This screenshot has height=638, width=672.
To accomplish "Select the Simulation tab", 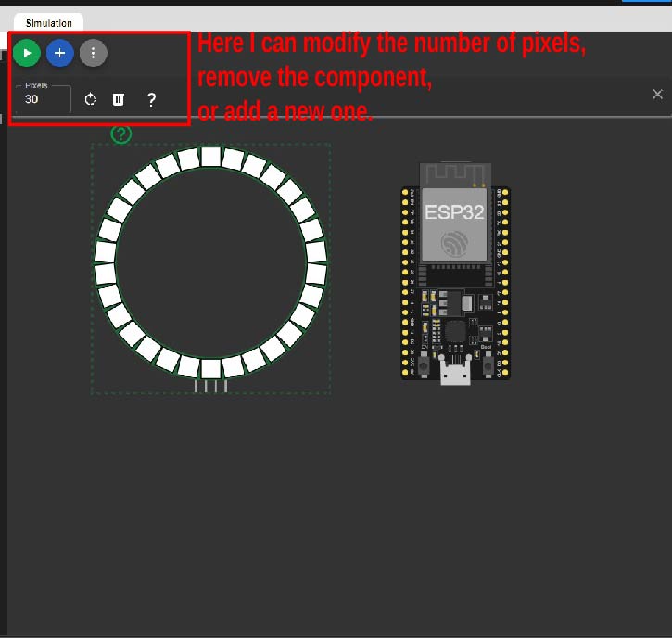I will tap(49, 23).
